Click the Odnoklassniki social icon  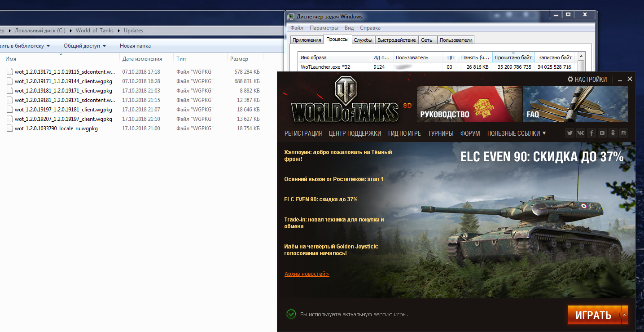pyautogui.click(x=613, y=133)
